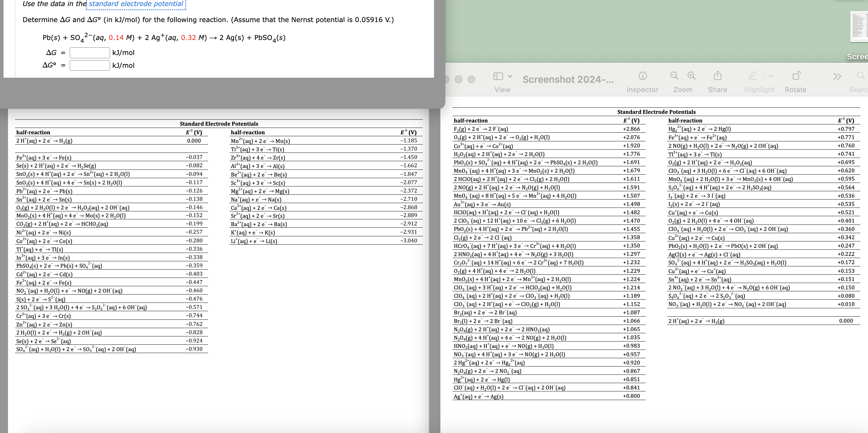Share the screenshot file
This screenshot has width=868, height=433.
(717, 75)
